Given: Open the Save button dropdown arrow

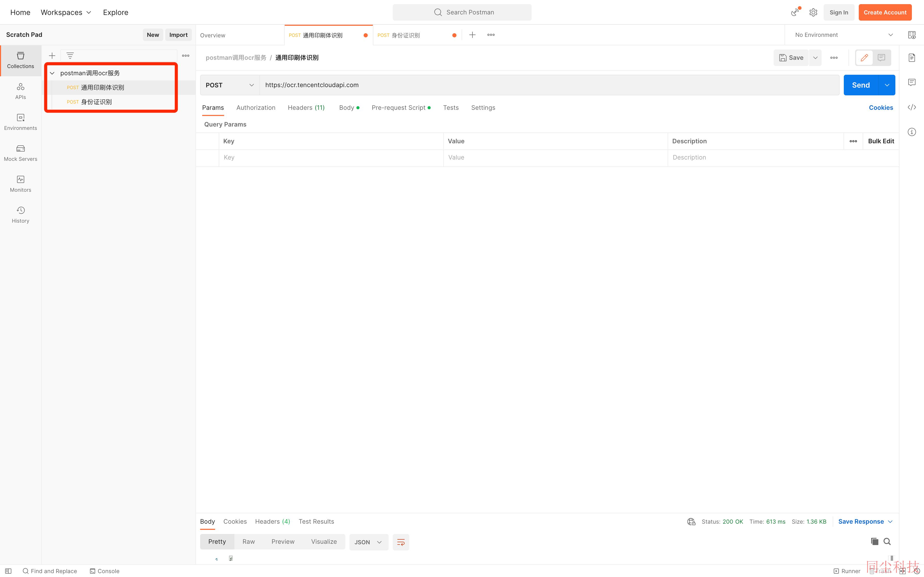Looking at the screenshot, I should [x=815, y=58].
